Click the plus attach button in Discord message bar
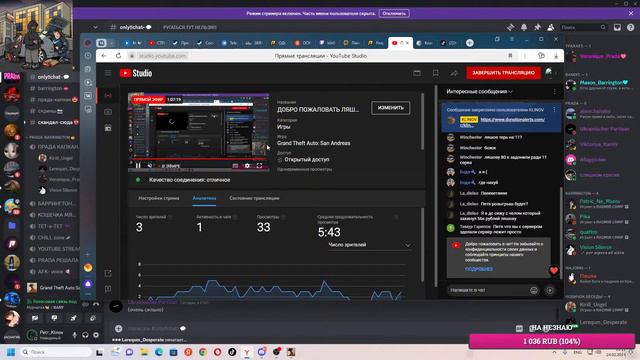Viewport: 640px width, 360px height. point(118,328)
